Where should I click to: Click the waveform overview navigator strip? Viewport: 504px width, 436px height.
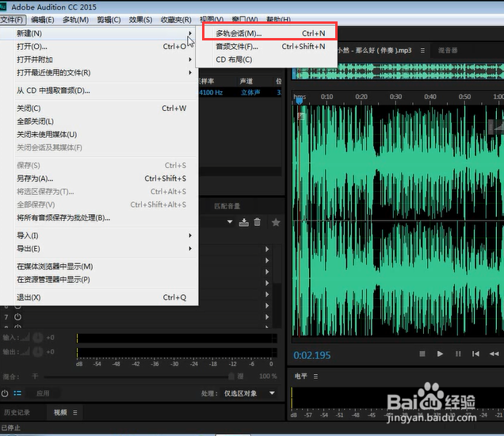[x=398, y=71]
